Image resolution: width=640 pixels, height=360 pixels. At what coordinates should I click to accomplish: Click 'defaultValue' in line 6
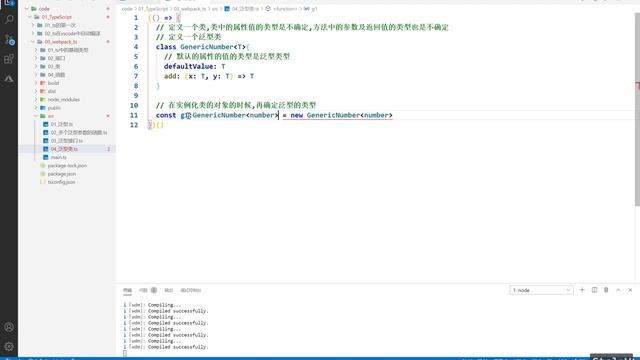[x=188, y=66]
